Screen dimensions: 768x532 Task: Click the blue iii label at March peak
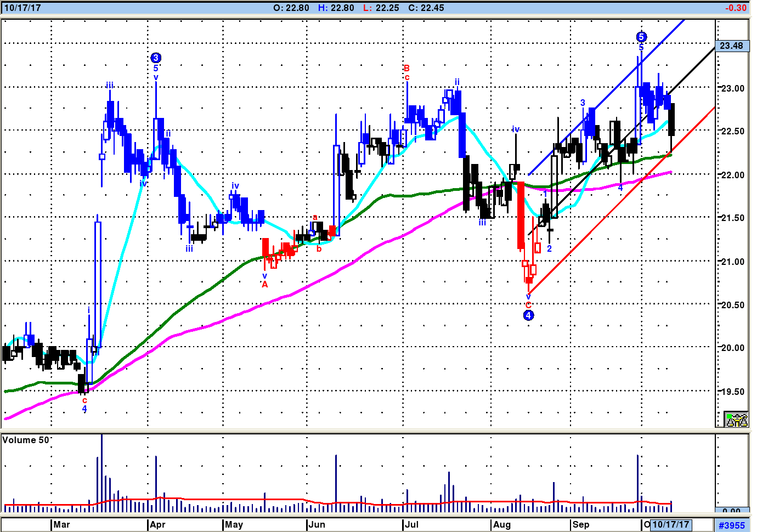click(x=110, y=85)
